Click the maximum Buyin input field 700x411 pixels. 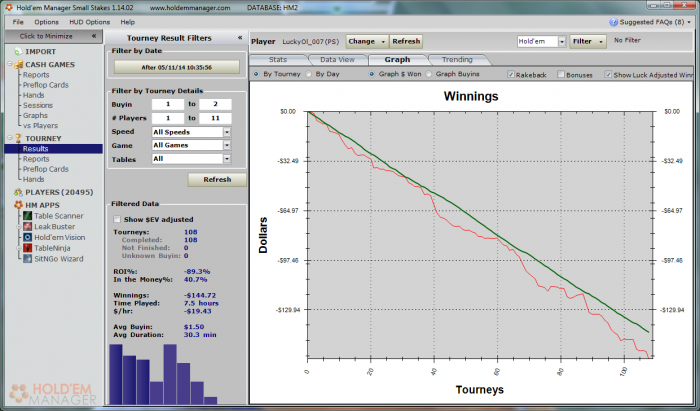[x=215, y=104]
